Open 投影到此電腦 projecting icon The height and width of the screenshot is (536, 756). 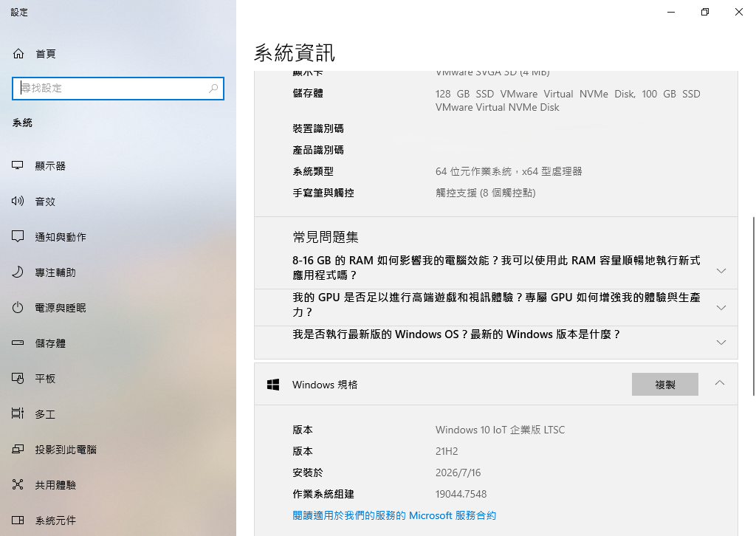click(x=18, y=449)
